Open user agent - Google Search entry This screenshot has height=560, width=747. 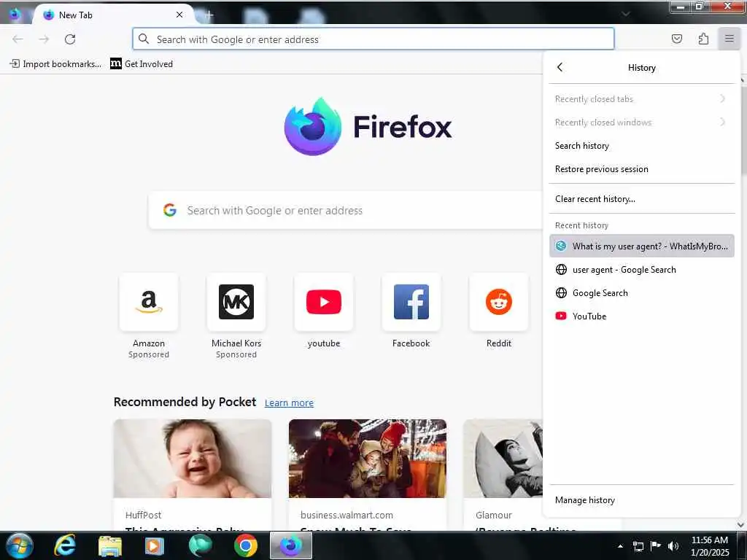tap(641, 270)
